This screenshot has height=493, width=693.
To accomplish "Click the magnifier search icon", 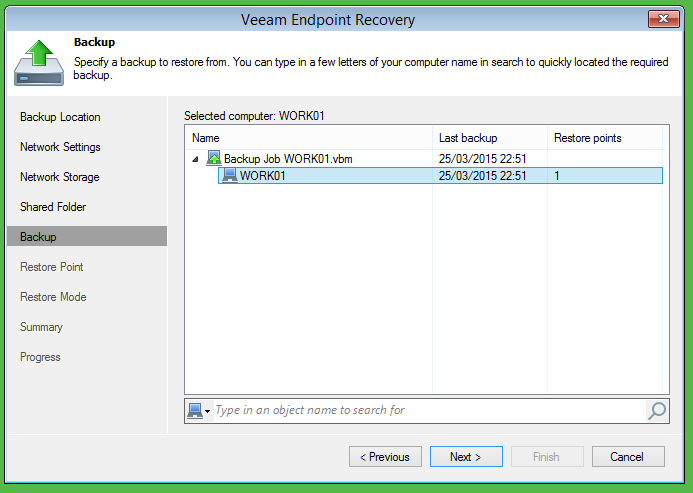I will tap(657, 411).
